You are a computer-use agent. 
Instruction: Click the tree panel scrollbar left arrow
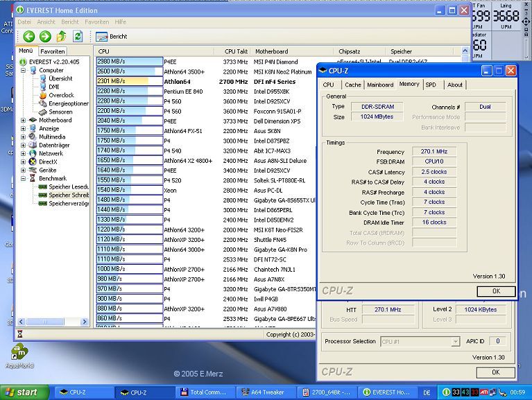tap(21, 322)
